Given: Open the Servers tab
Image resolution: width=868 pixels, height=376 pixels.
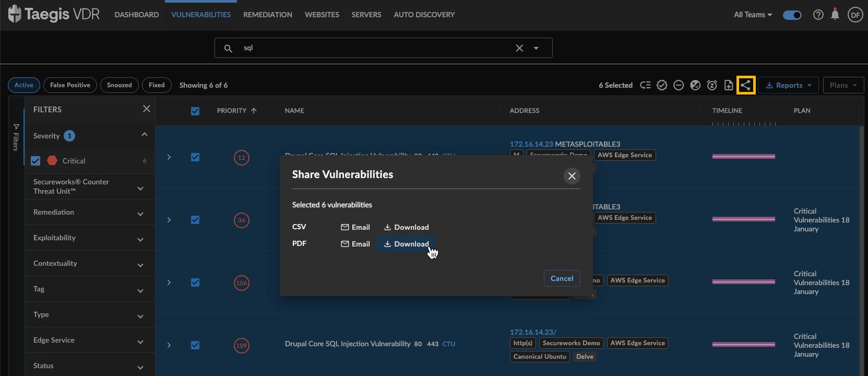Looking at the screenshot, I should click(x=366, y=15).
